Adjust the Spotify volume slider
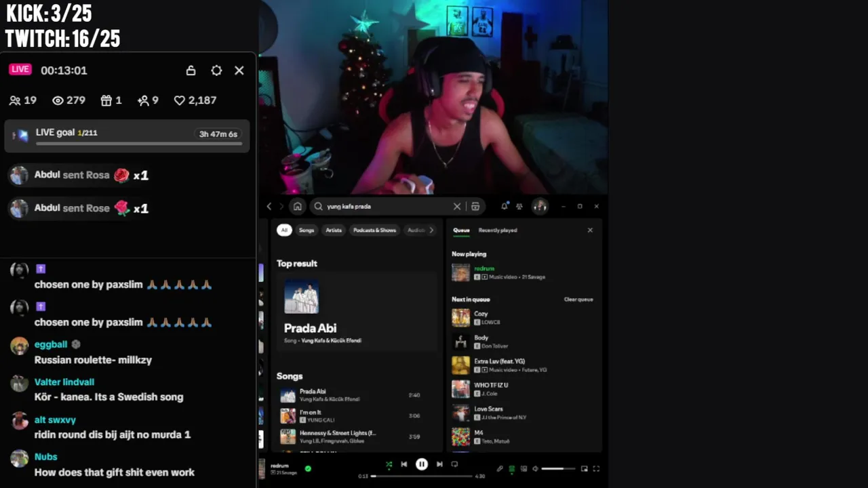The image size is (868, 488). click(x=557, y=468)
